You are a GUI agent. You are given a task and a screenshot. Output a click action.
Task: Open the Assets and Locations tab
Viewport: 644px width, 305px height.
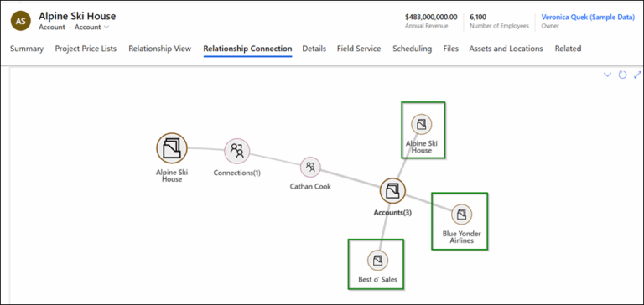point(506,49)
